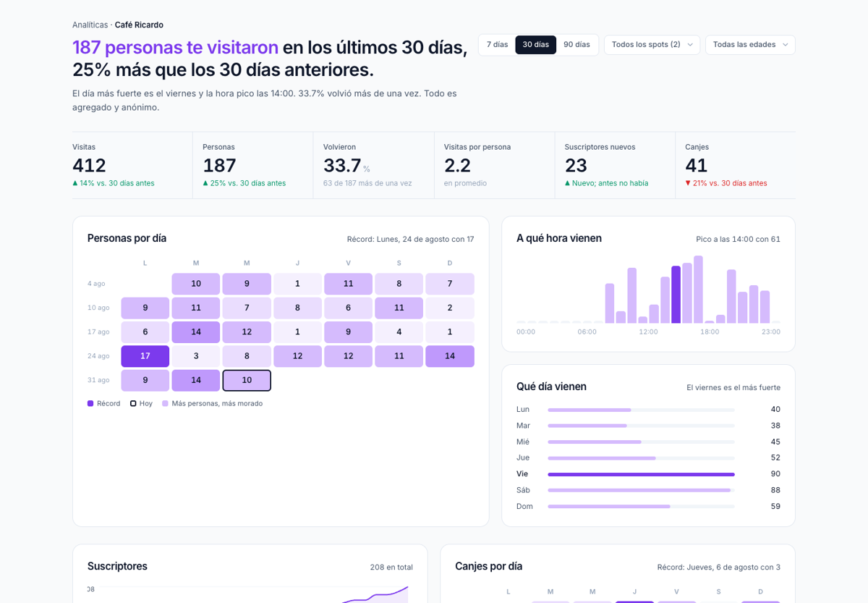Select the record day cell 17
868x603 pixels.
tap(145, 356)
